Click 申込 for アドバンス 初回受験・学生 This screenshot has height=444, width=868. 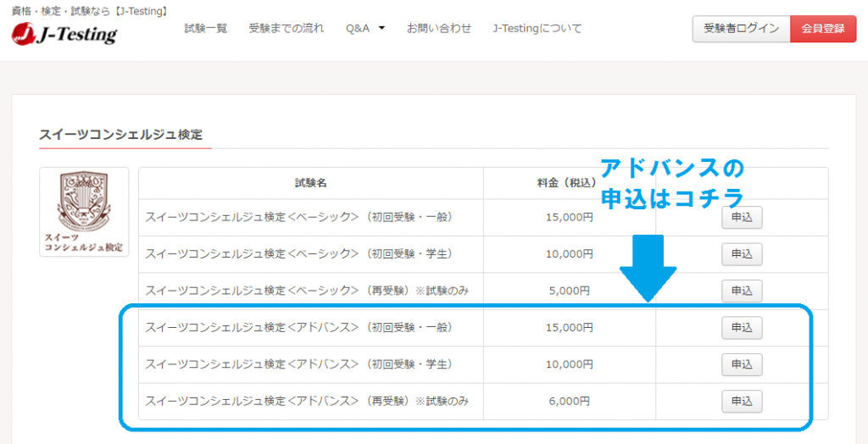(742, 364)
